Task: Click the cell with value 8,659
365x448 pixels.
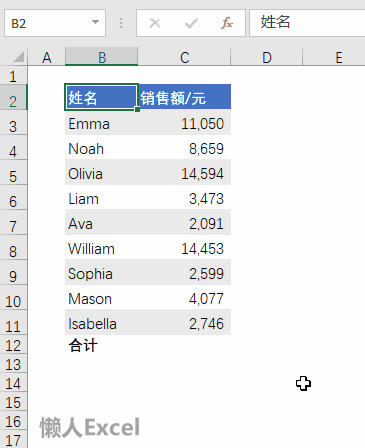Action: tap(184, 147)
